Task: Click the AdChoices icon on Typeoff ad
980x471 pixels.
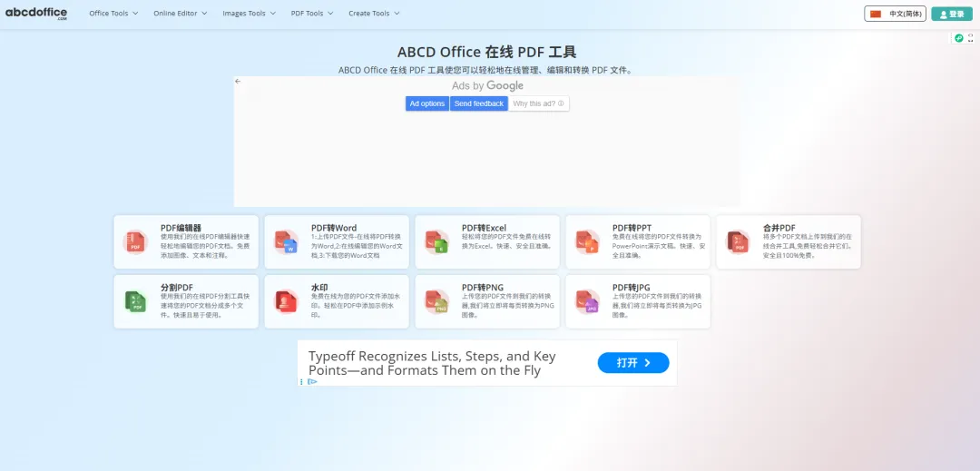Action: click(x=312, y=382)
